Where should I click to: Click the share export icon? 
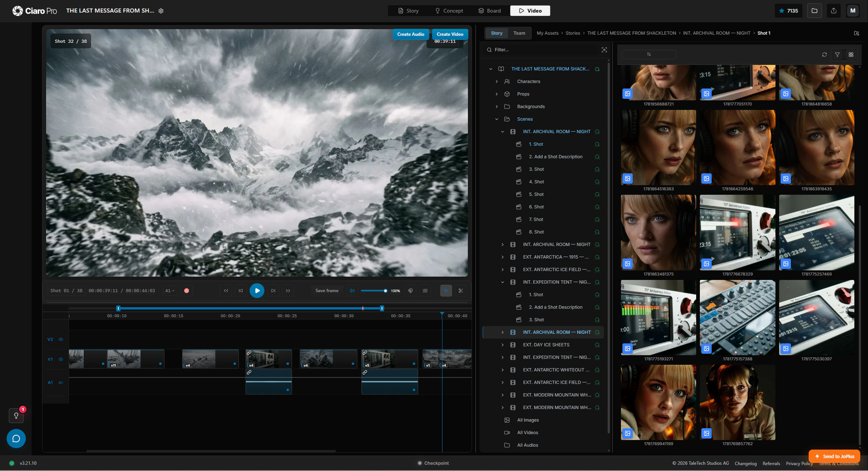click(x=833, y=11)
